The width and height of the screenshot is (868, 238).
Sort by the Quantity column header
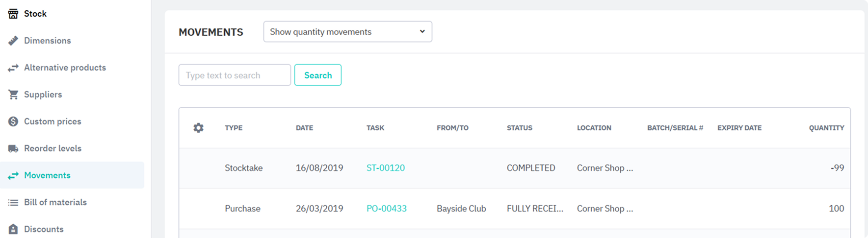pos(826,128)
